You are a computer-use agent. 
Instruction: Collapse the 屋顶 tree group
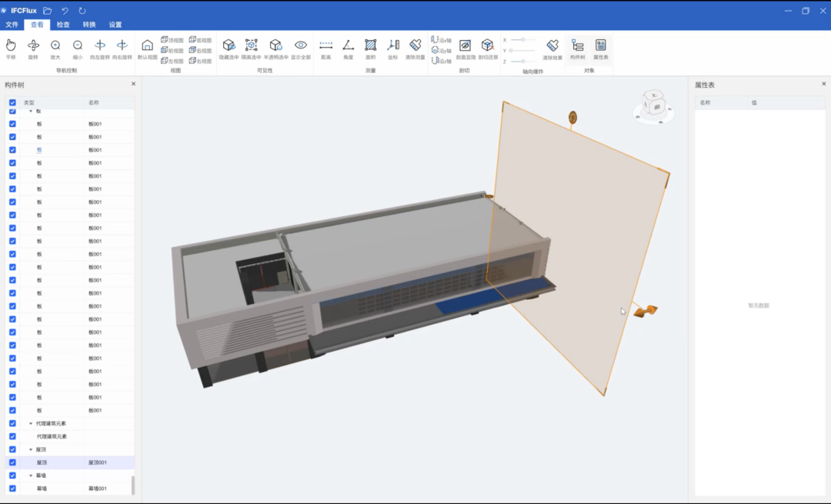click(x=30, y=449)
